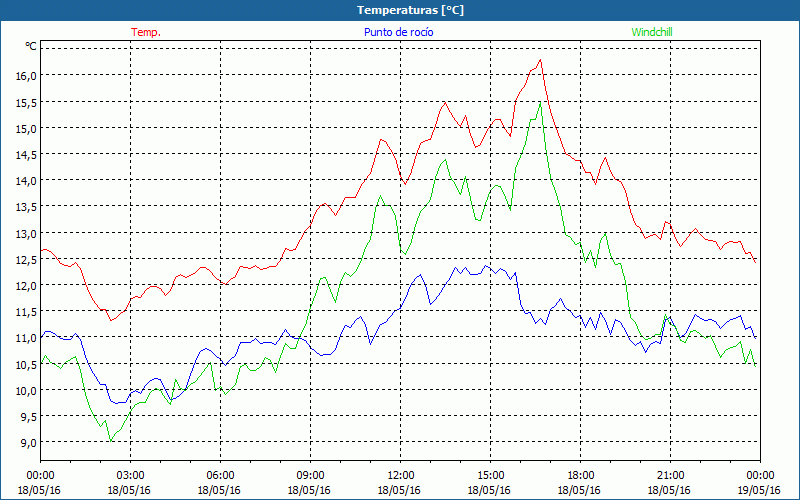800x500 pixels.
Task: Click the '14,5' y-axis value
Action: 27,154
